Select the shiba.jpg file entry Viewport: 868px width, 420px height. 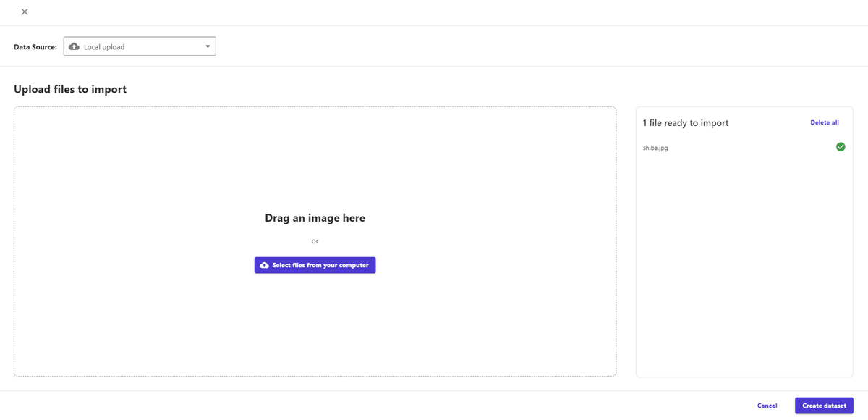(744, 148)
